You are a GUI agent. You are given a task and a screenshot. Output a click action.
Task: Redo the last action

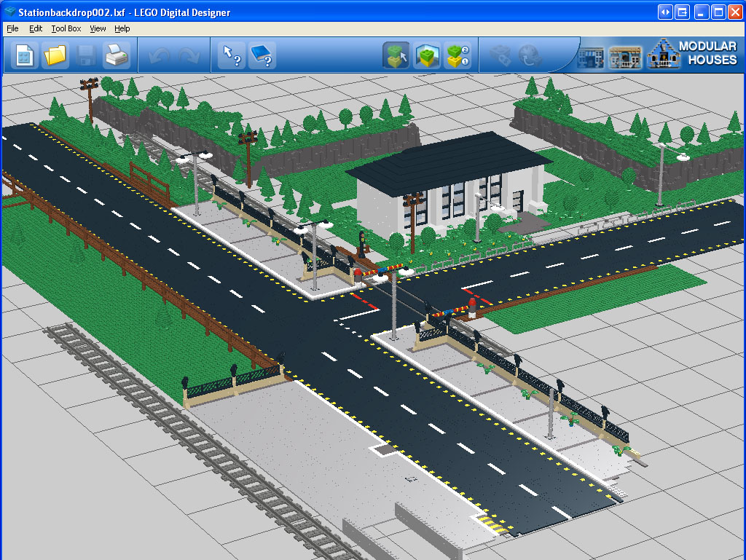189,55
